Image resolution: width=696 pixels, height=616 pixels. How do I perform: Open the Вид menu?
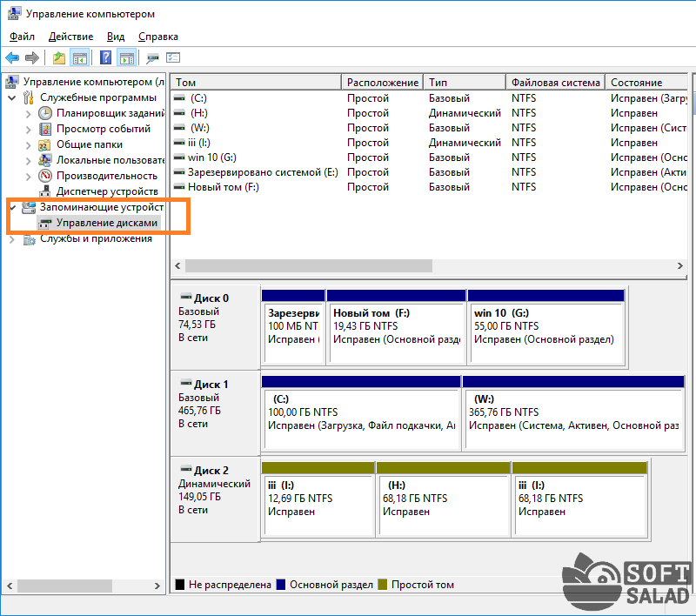pos(116,37)
